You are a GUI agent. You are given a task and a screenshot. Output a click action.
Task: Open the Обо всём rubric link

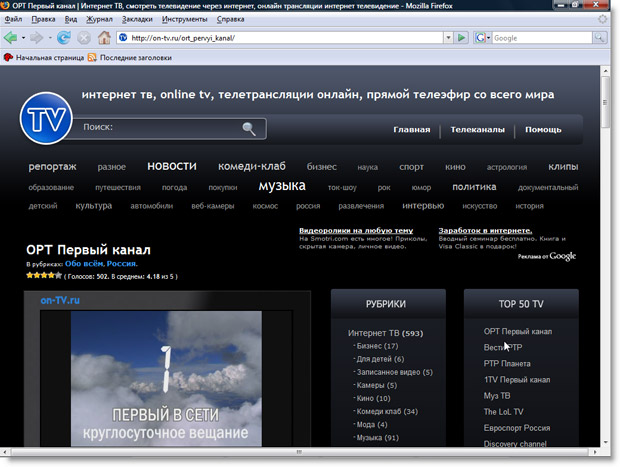(84, 264)
